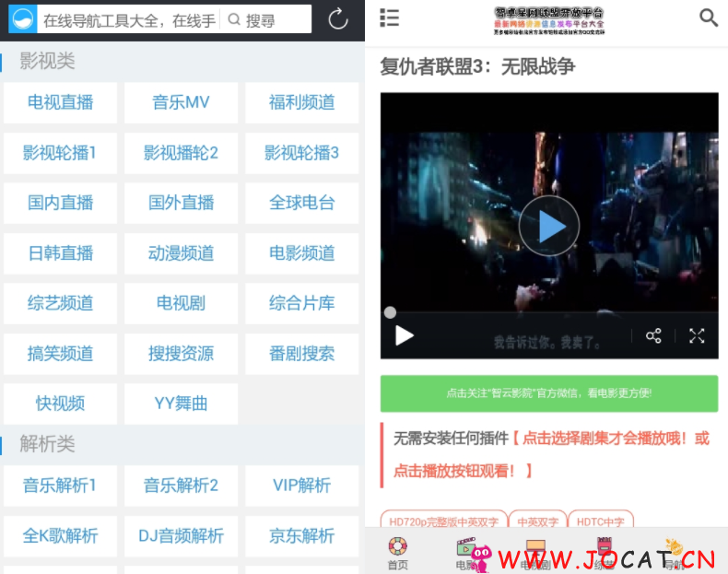Screen dimensions: 728x574
Task: Open YY舞曲
Action: pyautogui.click(x=181, y=404)
